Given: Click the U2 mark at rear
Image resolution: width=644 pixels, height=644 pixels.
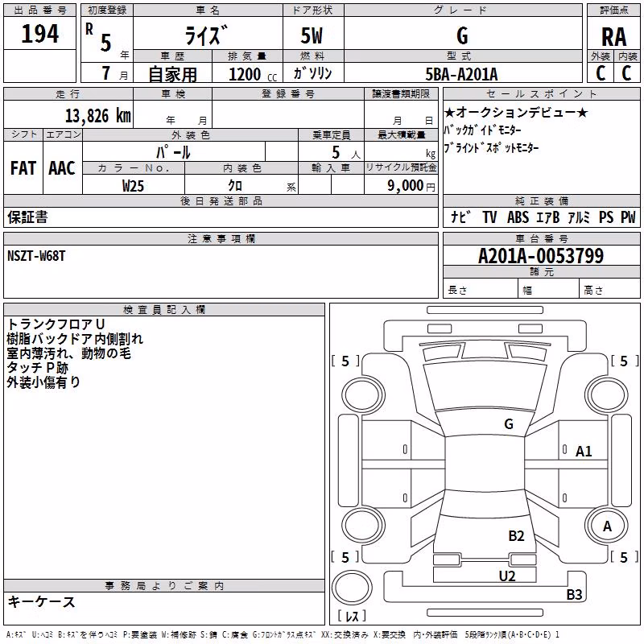Looking at the screenshot, I should [x=507, y=576].
